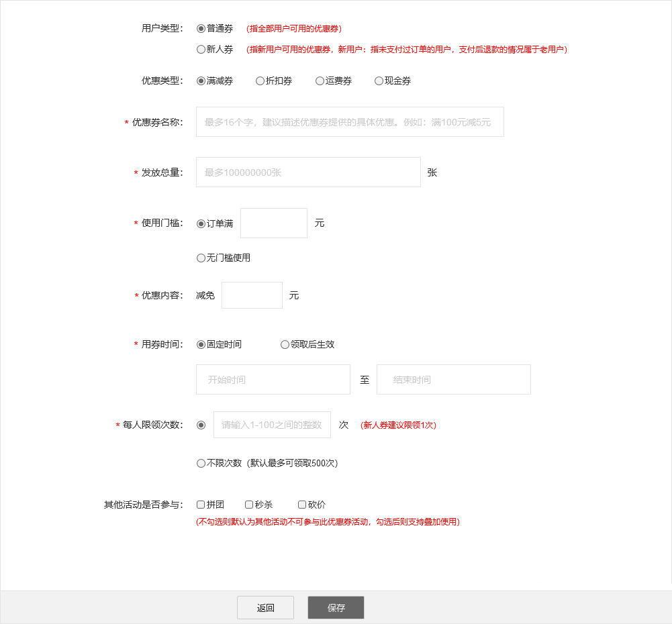This screenshot has height=624, width=672.
Task: Click the red 指全部用户可用的优惠券 note
Action: (294, 29)
